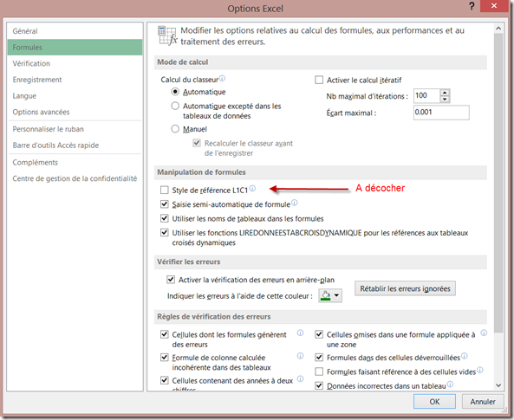This screenshot has height=420, width=514.
Task: Open Centre de gestion de la confidentialité
Action: pyautogui.click(x=75, y=178)
